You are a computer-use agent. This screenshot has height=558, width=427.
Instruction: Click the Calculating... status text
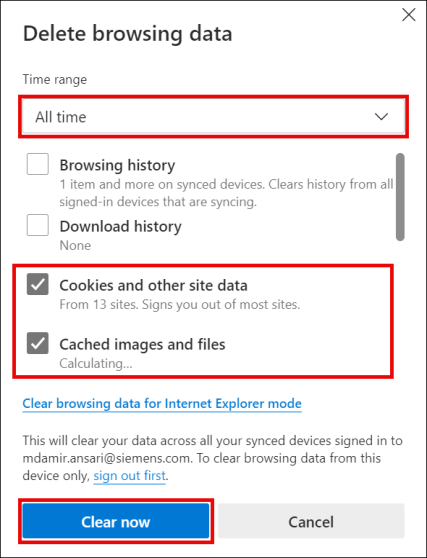click(96, 363)
